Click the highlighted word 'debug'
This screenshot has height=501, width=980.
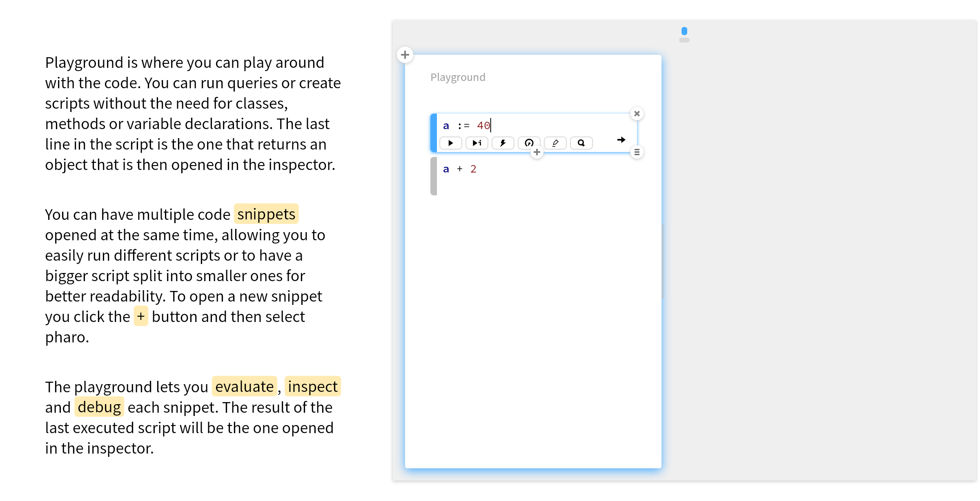coord(99,407)
